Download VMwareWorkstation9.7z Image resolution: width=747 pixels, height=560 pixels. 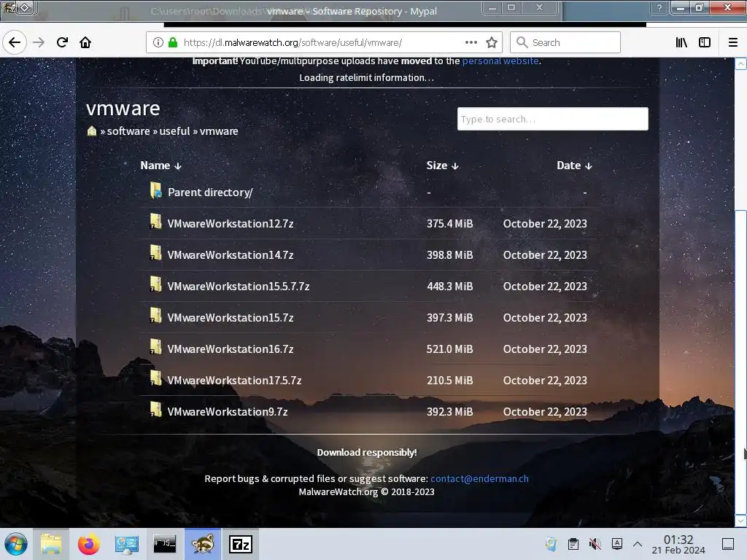tap(228, 413)
